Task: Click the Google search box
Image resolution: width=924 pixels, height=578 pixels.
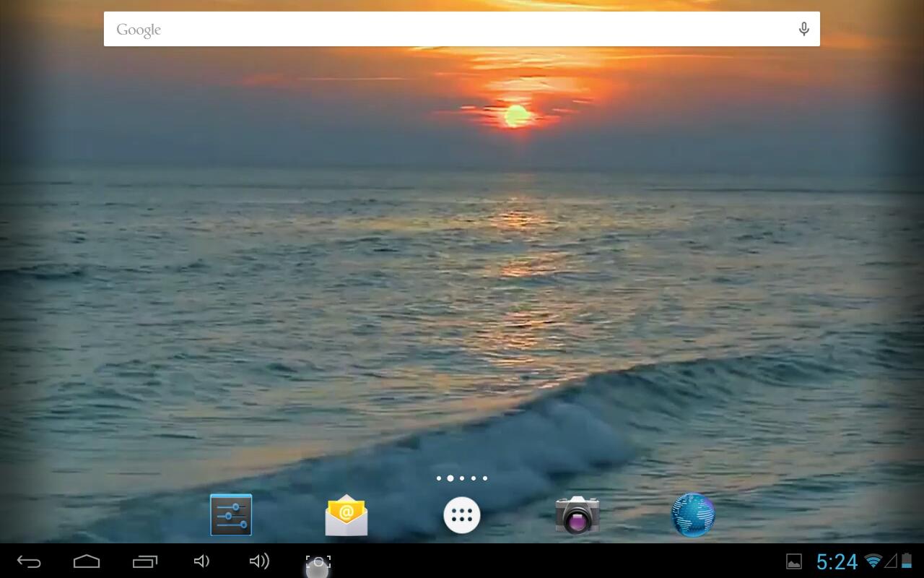Action: (462, 29)
